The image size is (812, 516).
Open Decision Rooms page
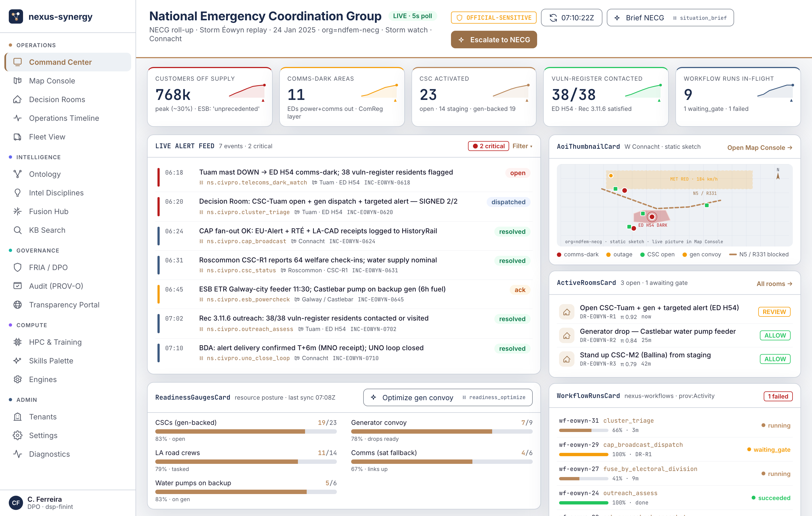(x=68, y=99)
